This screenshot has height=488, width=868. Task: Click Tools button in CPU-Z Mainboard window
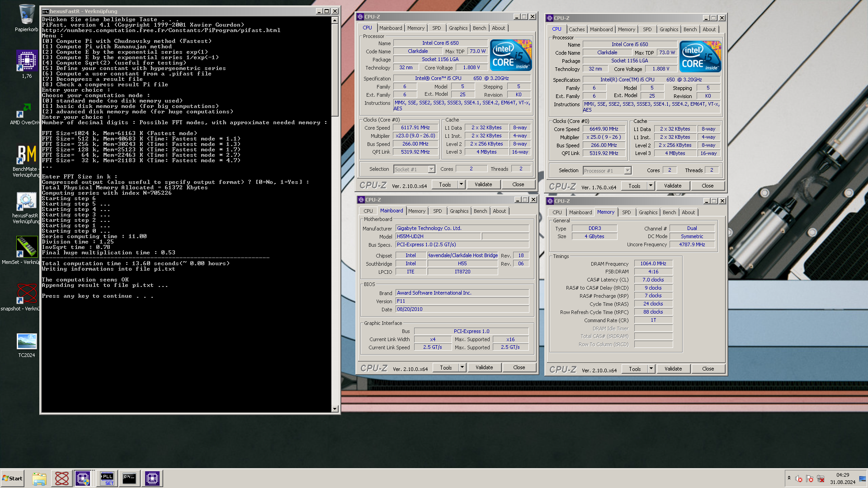446,367
